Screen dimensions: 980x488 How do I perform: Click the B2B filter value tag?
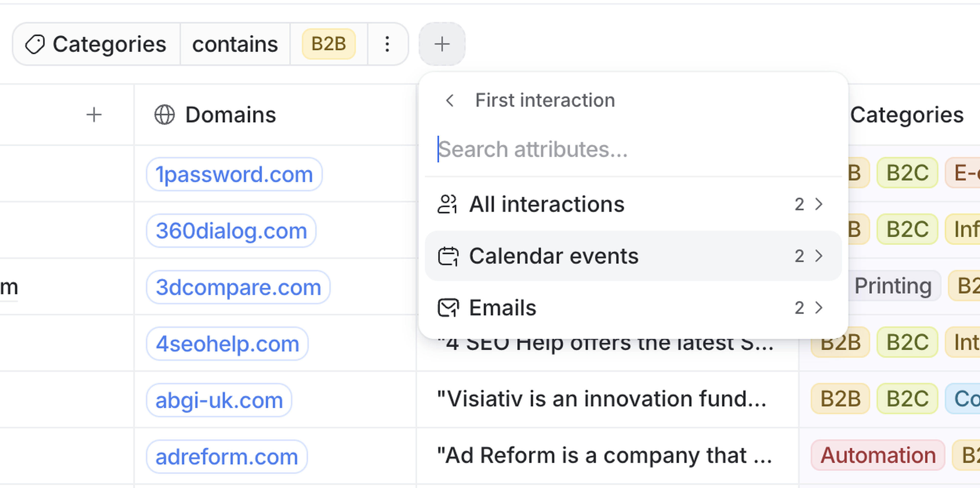(328, 44)
